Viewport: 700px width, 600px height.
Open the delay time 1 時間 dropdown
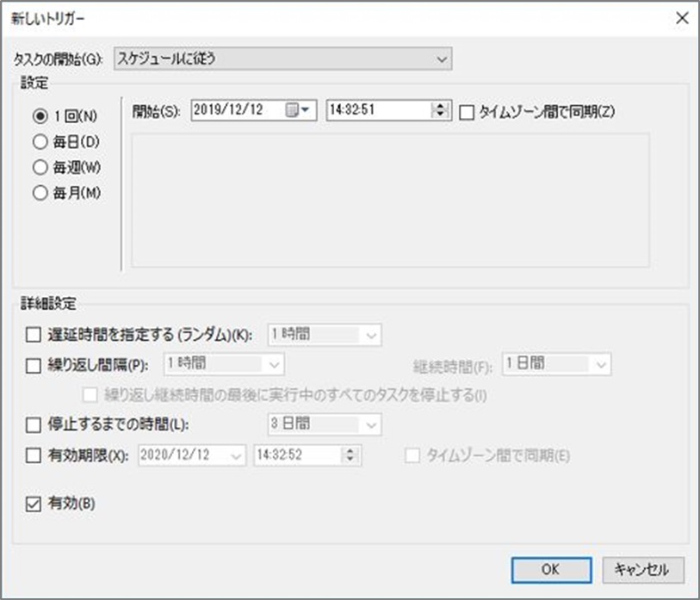pyautogui.click(x=325, y=335)
